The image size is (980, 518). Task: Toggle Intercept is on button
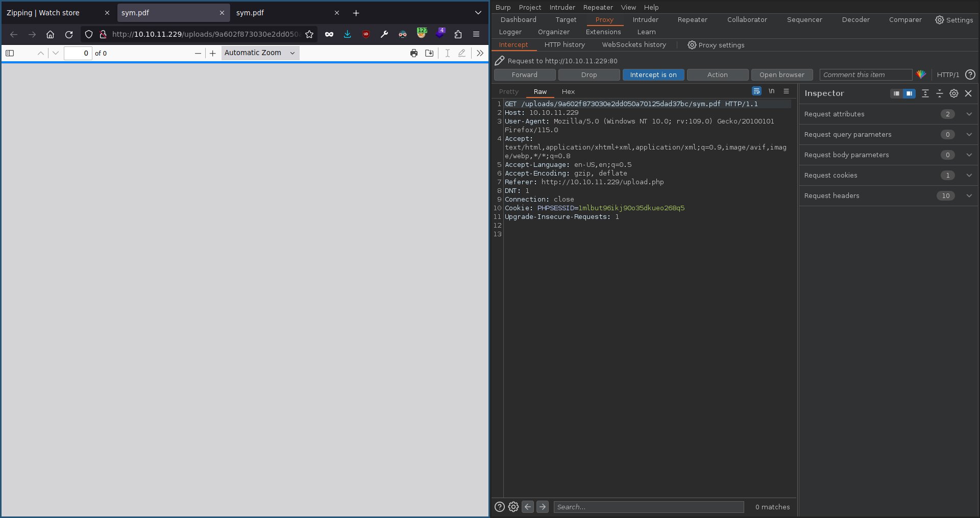click(653, 75)
